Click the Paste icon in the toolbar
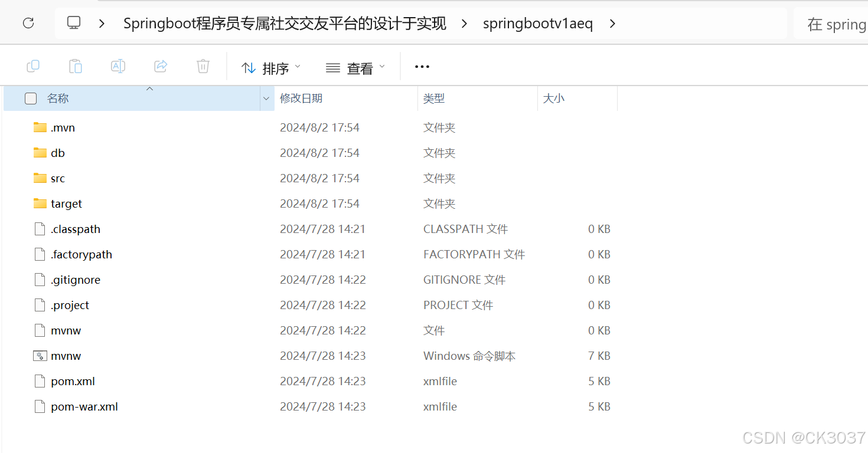This screenshot has width=868, height=453. pyautogui.click(x=76, y=66)
